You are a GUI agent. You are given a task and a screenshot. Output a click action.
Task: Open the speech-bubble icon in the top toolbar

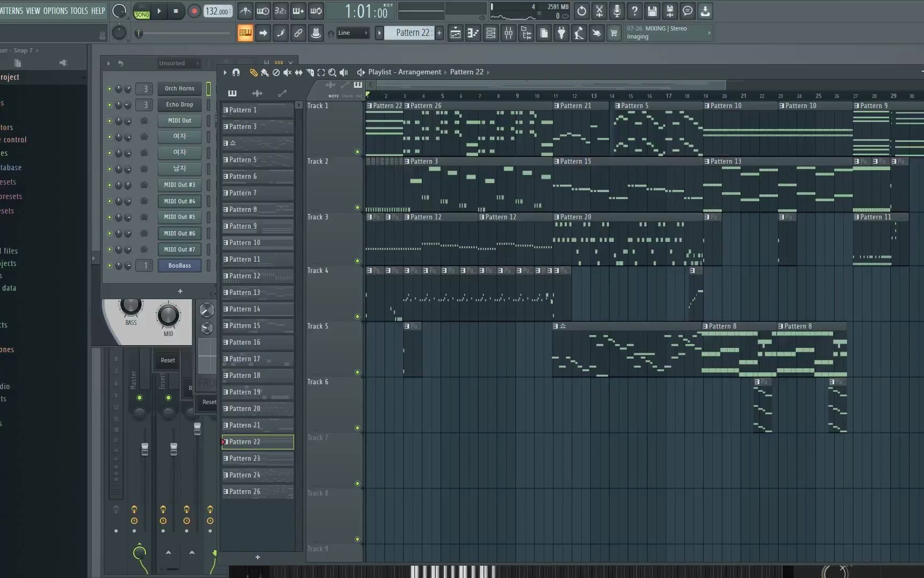click(x=687, y=11)
